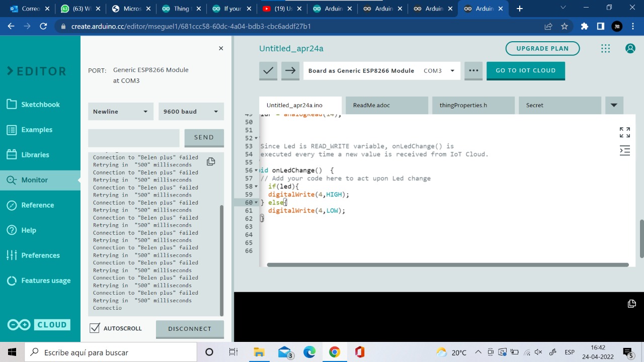Open Office from taskbar
Viewport: 644px width, 362px height.
coord(359,352)
